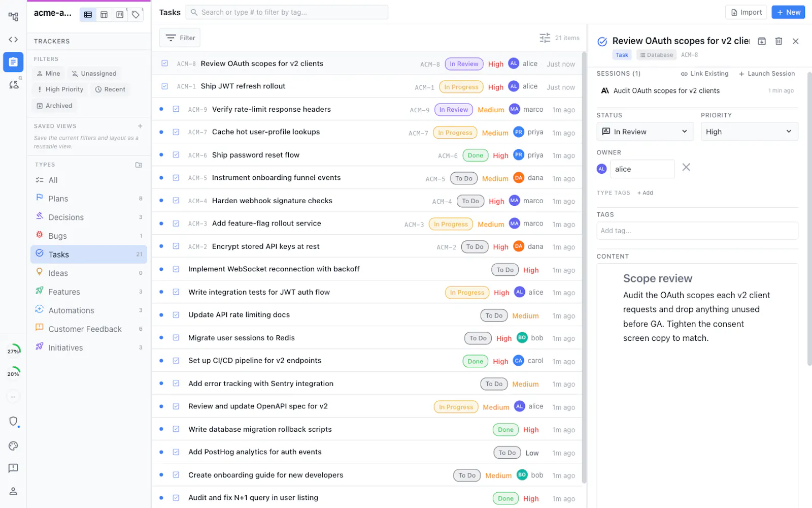
Task: Switch to list view layout icon
Action: (x=88, y=15)
